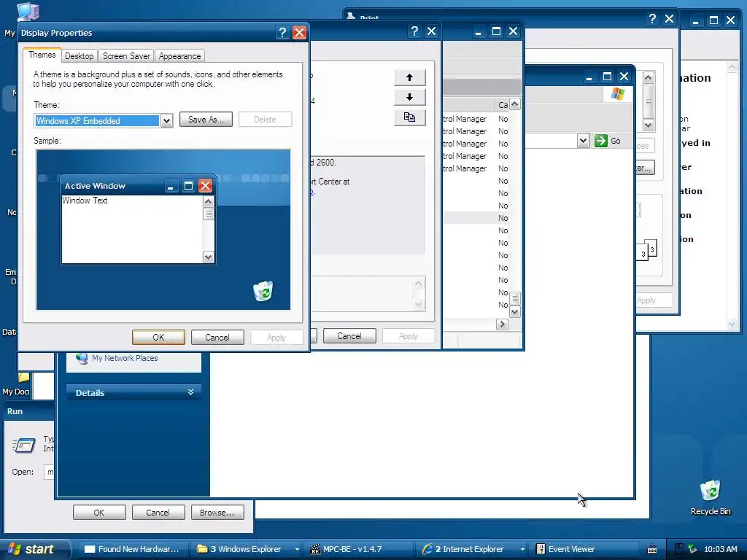Collapse the Details panel chevron
The width and height of the screenshot is (747, 560).
(190, 392)
